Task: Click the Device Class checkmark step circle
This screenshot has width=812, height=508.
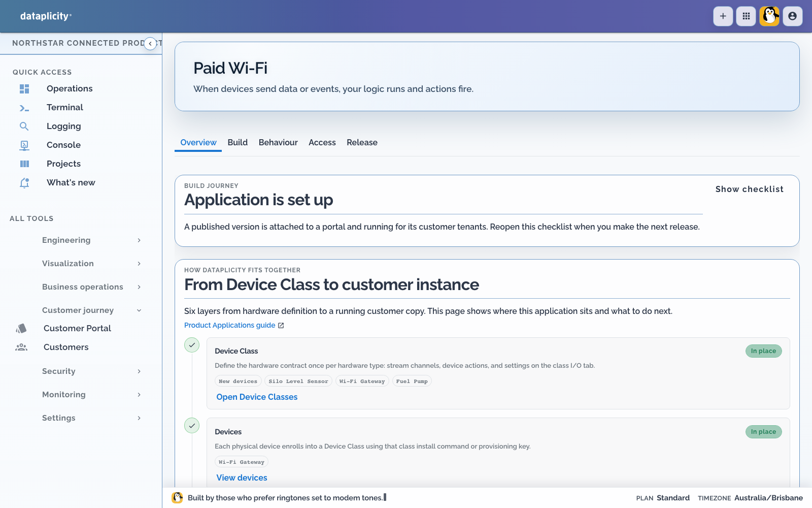Action: (192, 345)
